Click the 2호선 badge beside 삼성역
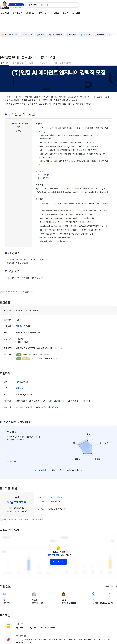Screen dimensions: 117x644 point(19,354)
